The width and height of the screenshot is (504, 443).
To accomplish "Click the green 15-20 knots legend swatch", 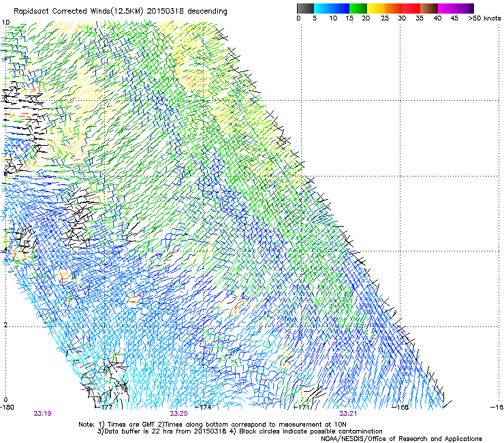I will 358,8.
